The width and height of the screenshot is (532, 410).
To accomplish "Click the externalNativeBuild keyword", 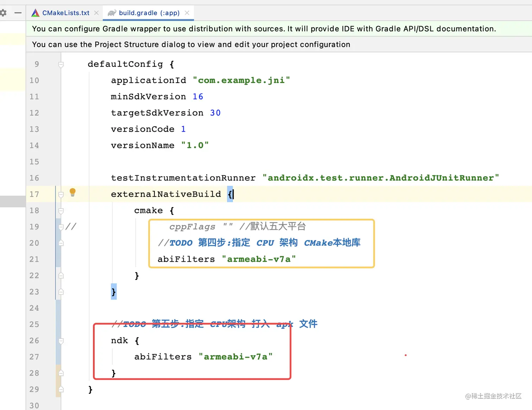I will pyautogui.click(x=166, y=194).
